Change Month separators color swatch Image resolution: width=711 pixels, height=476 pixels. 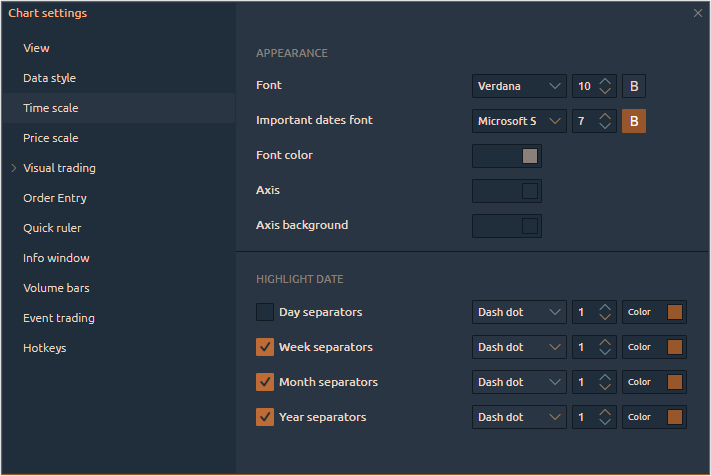pyautogui.click(x=675, y=382)
